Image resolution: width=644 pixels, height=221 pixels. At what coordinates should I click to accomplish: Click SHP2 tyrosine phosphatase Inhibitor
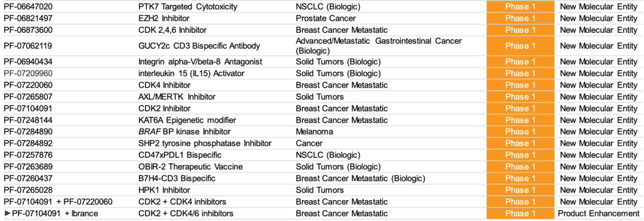(x=205, y=144)
